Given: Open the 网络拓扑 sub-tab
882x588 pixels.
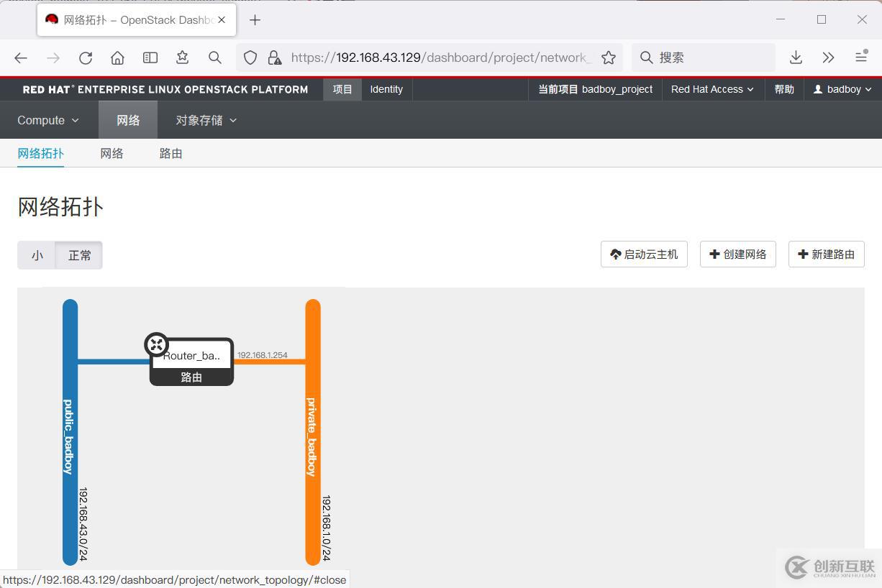Looking at the screenshot, I should [x=41, y=153].
